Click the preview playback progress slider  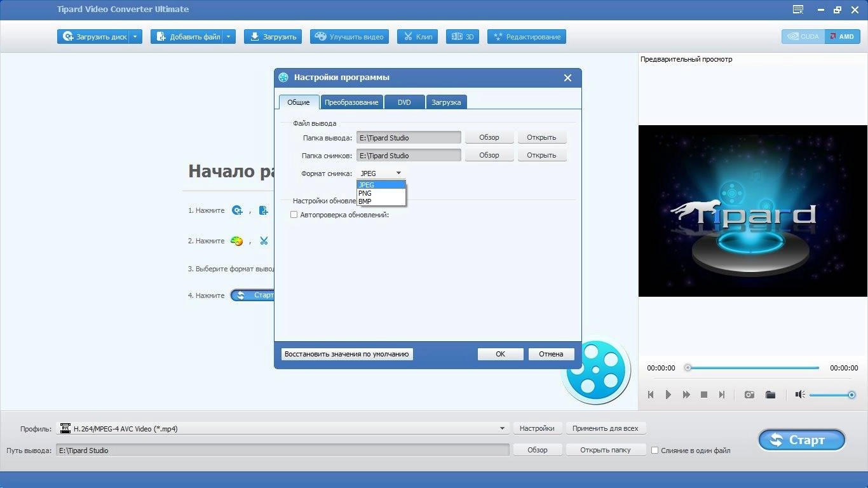point(753,368)
